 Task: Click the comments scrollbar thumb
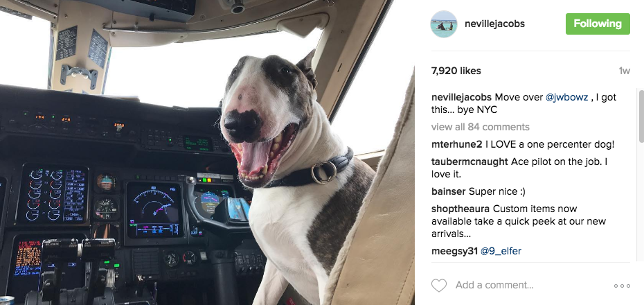click(x=641, y=116)
